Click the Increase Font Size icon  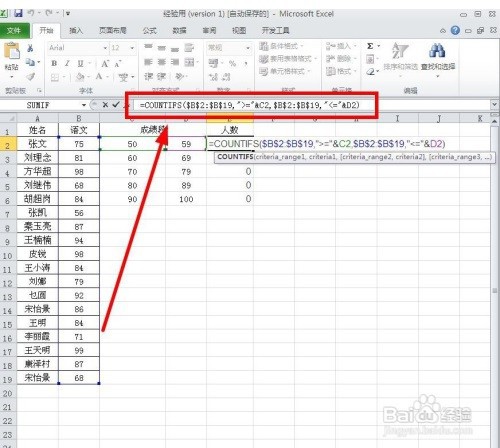point(105,63)
